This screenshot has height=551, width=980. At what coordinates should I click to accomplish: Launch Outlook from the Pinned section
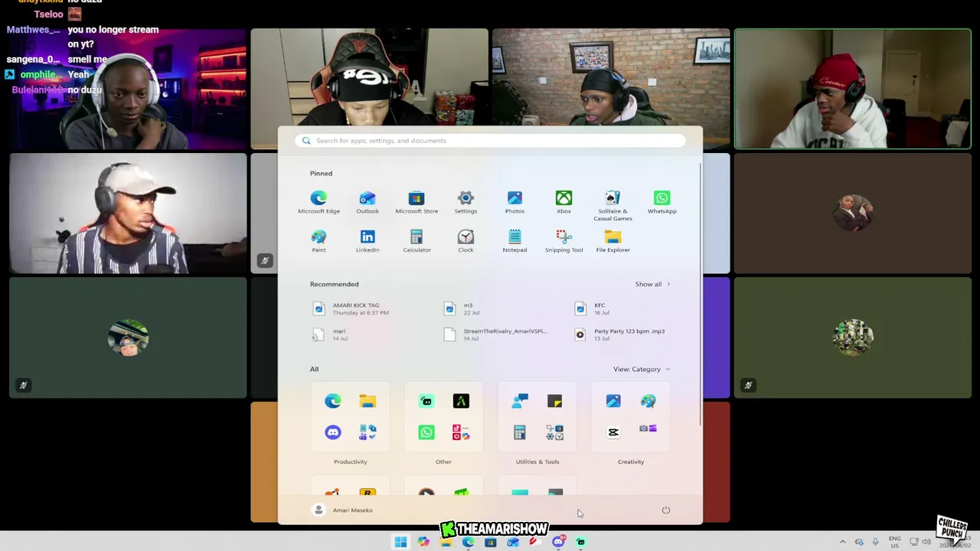point(367,203)
